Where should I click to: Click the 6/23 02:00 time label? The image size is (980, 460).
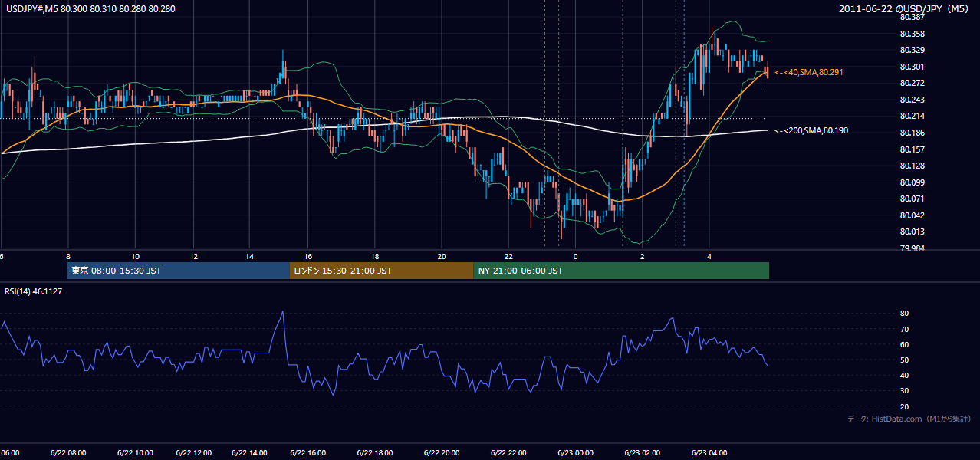click(x=643, y=453)
